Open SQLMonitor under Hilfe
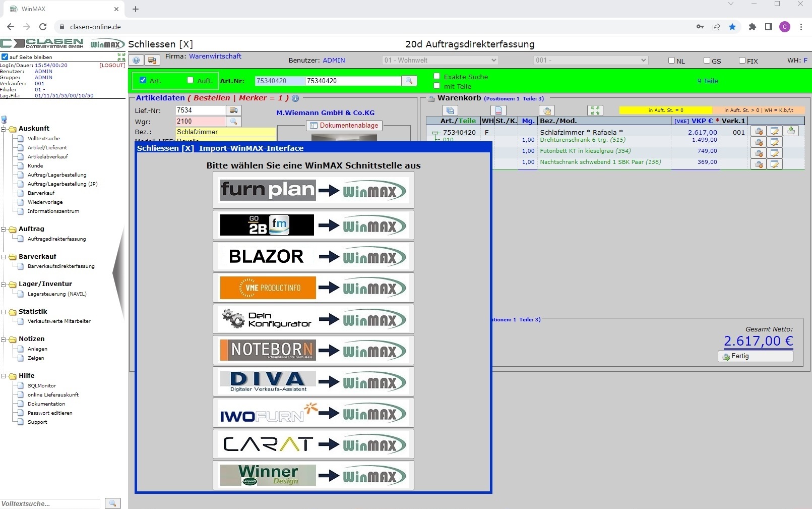The height and width of the screenshot is (509, 812). coord(42,385)
